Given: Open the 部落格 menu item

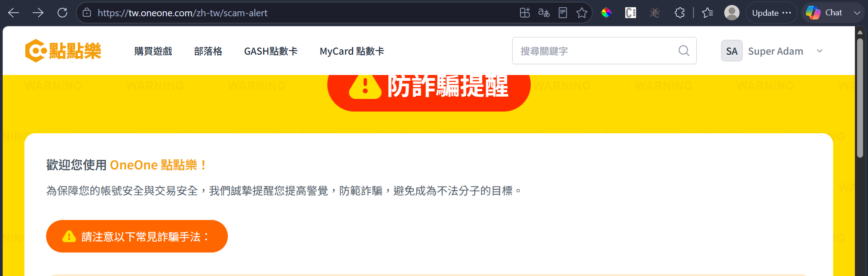Looking at the screenshot, I should pyautogui.click(x=208, y=51).
